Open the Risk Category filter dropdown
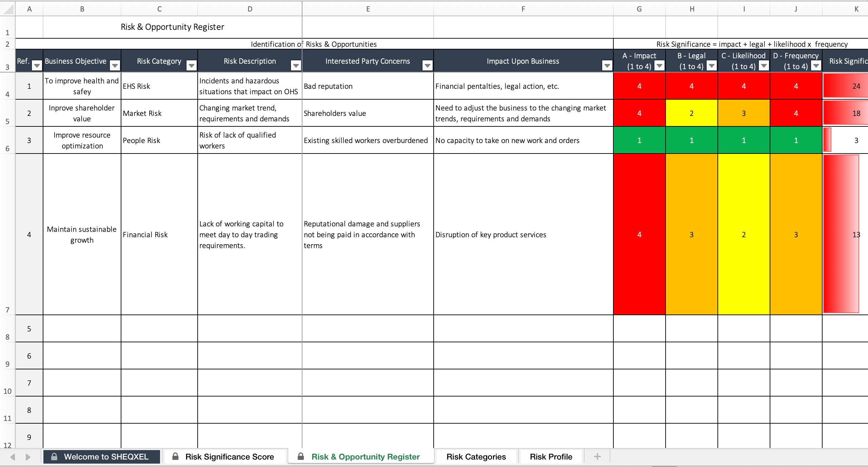 (x=192, y=66)
